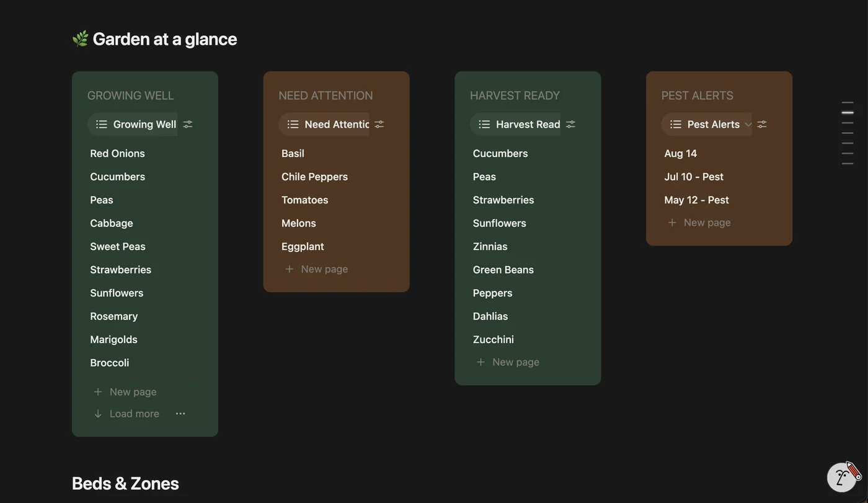Open the Sweet Peas page
This screenshot has width=868, height=503.
coord(118,246)
